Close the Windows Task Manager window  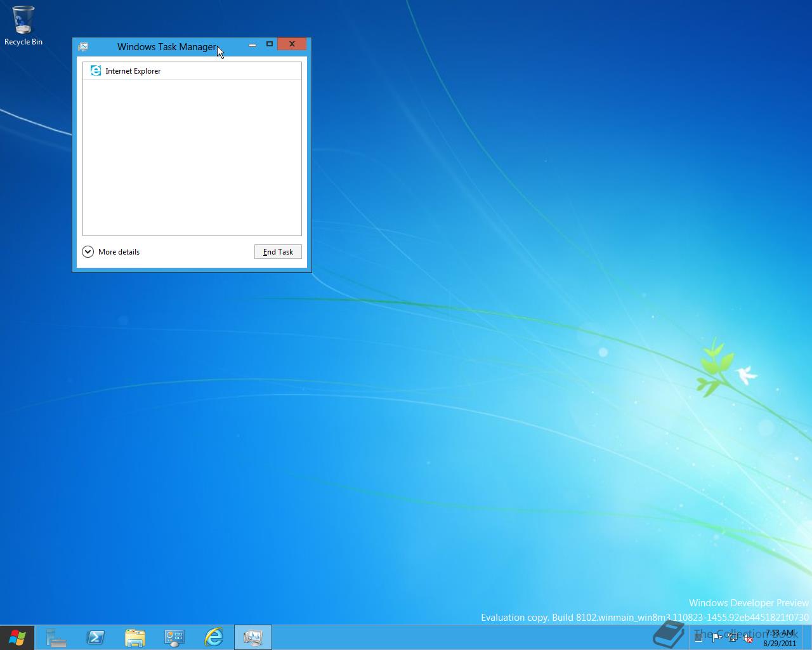pyautogui.click(x=292, y=44)
